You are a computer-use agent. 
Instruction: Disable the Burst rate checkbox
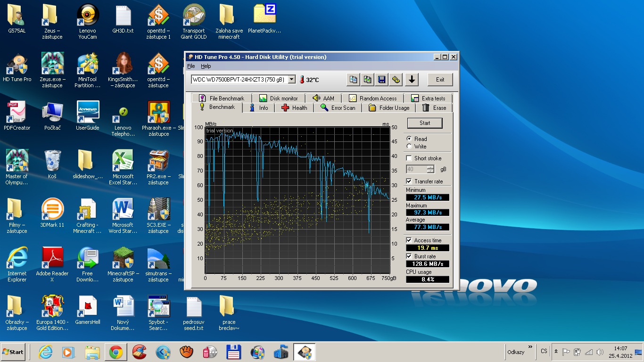pos(409,256)
